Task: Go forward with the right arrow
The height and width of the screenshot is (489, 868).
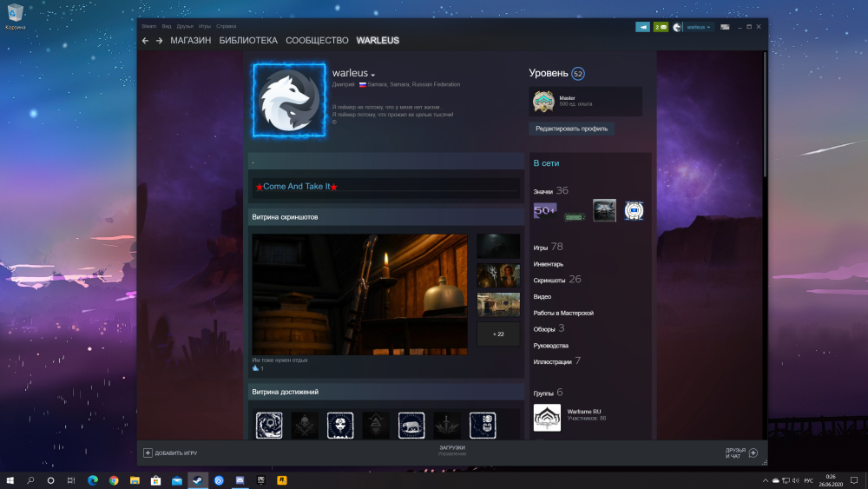Action: pyautogui.click(x=160, y=41)
